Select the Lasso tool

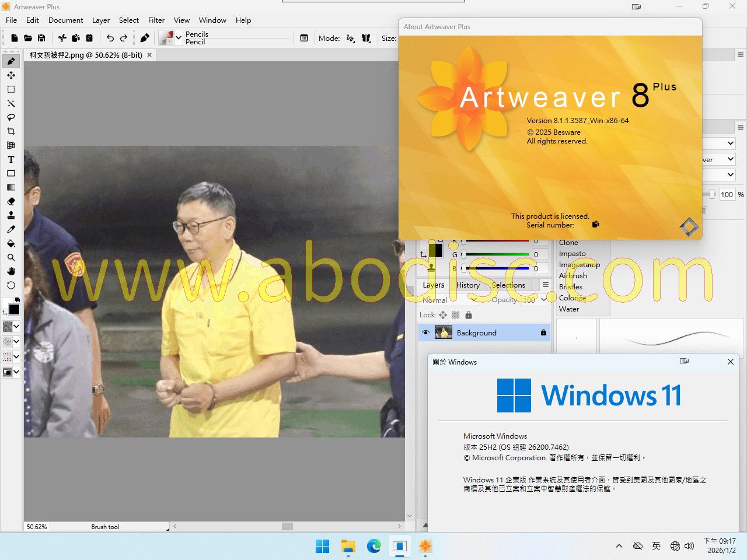(x=11, y=117)
